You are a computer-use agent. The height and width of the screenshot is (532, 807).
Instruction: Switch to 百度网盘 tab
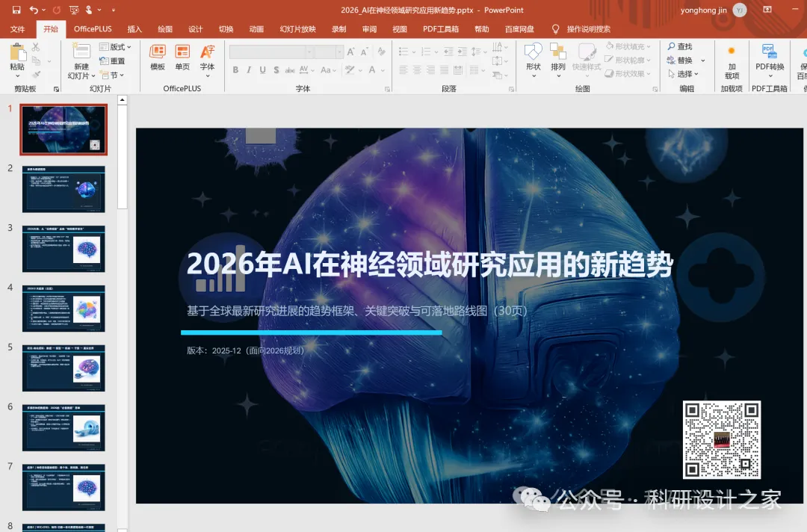click(519, 29)
